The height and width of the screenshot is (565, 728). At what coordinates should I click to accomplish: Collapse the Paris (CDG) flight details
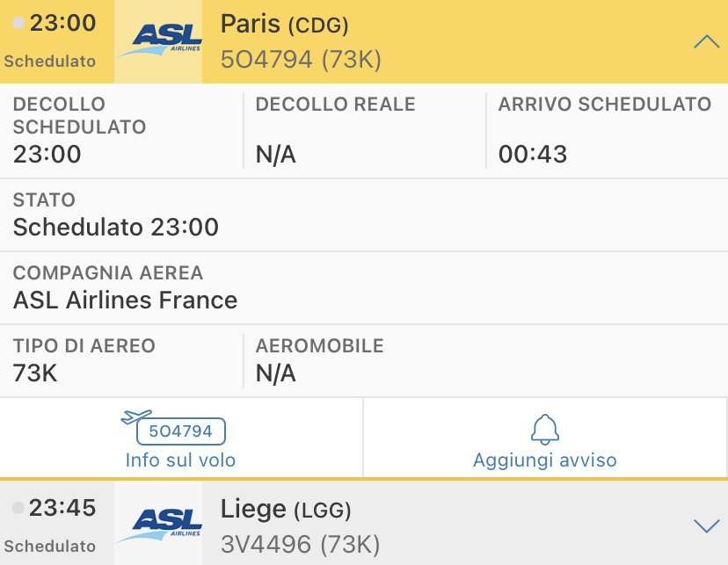point(706,41)
